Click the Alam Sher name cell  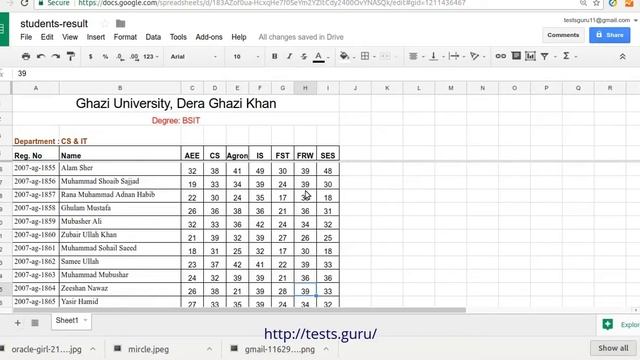coord(120,169)
